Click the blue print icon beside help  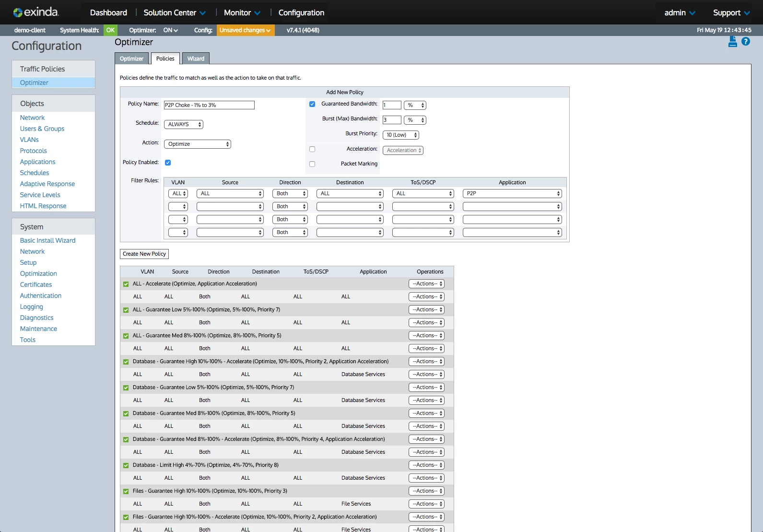pos(732,42)
